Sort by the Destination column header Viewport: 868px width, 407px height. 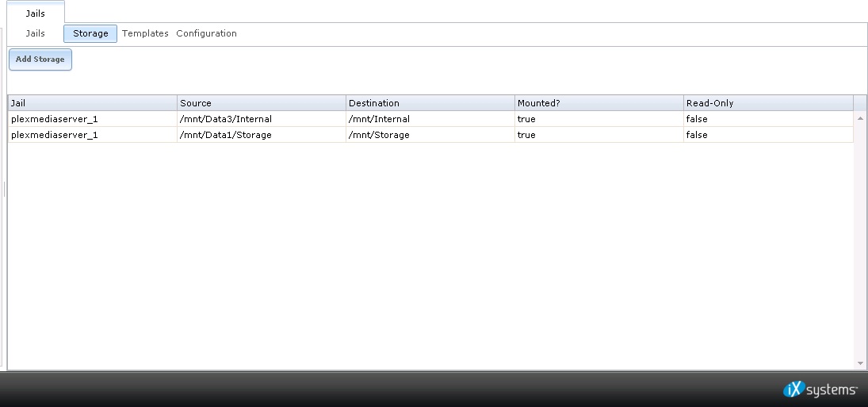pyautogui.click(x=430, y=103)
